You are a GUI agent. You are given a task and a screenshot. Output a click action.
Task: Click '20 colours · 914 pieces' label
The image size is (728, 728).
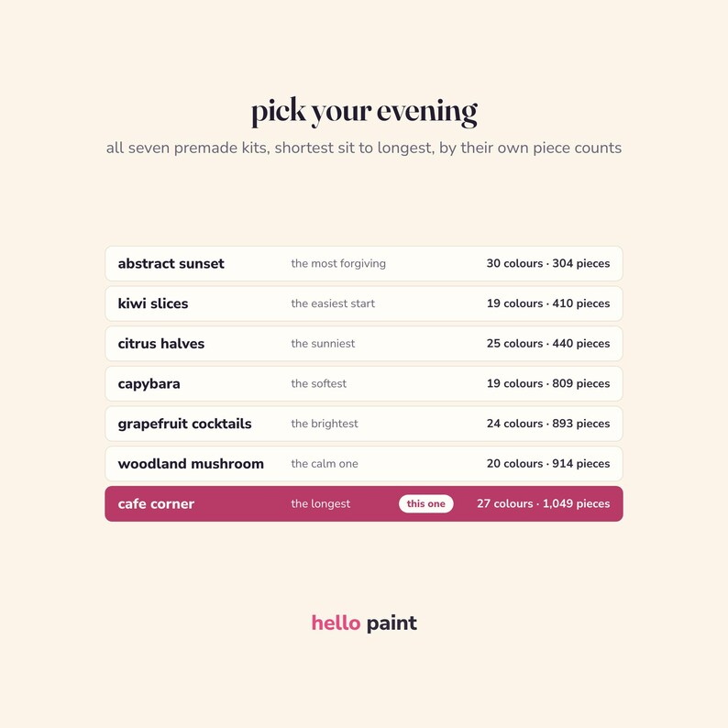pyautogui.click(x=548, y=464)
